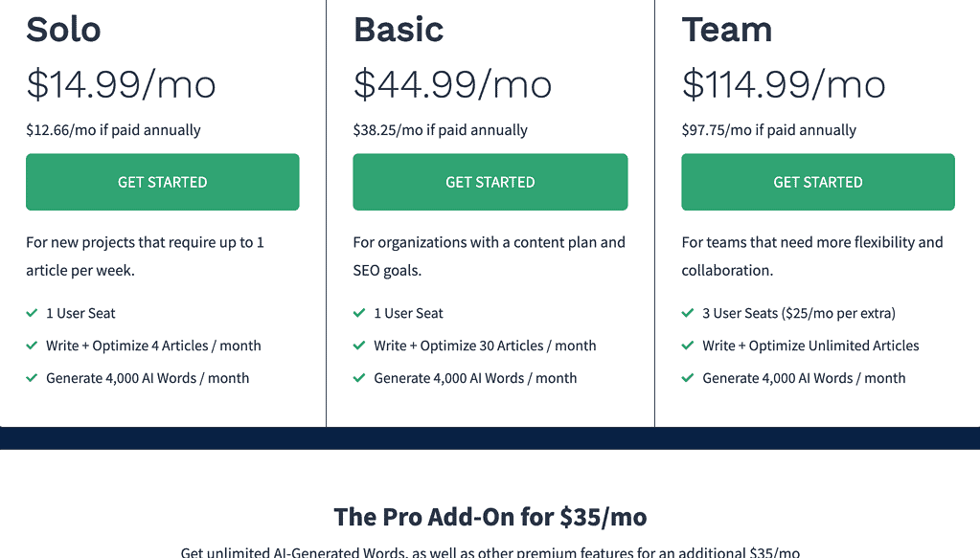Click checkmark beside Basic 1 User Seat
This screenshot has width=980, height=558.
360,313
